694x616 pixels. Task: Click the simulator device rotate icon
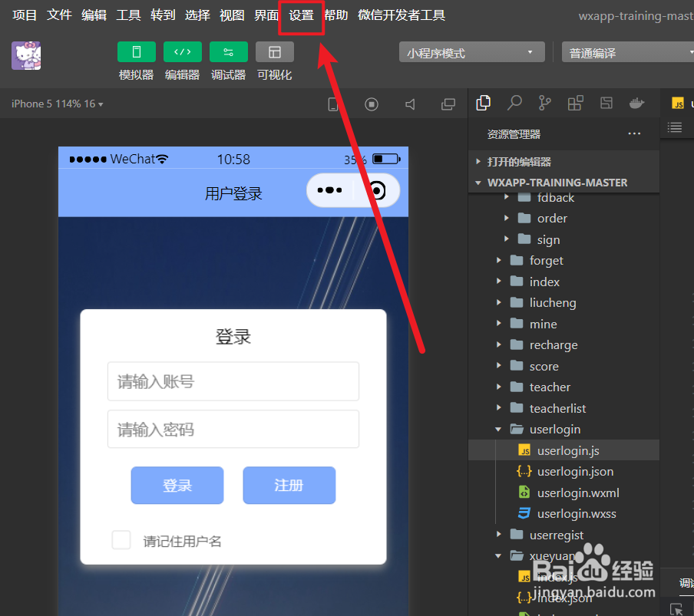point(333,104)
